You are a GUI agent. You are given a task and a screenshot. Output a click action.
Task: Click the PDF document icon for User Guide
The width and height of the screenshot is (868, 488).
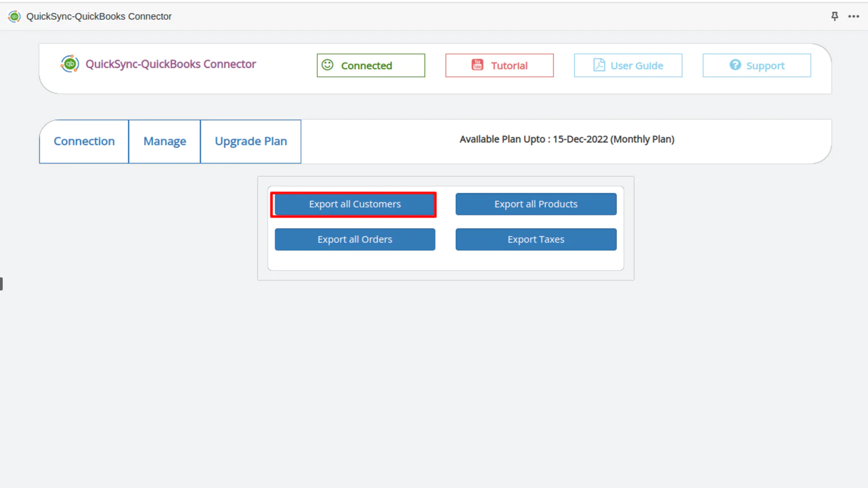coord(599,65)
